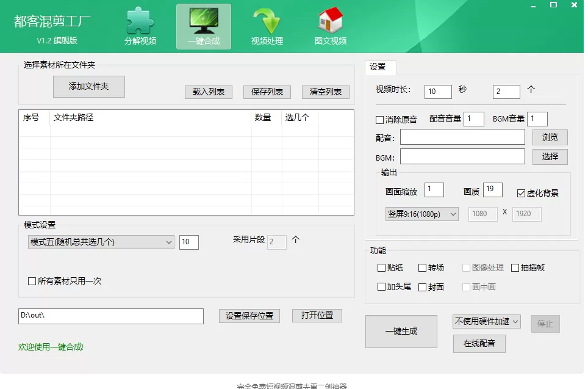Open the 分解视频 puzzle-piece icon
The height and width of the screenshot is (389, 588).
140,26
